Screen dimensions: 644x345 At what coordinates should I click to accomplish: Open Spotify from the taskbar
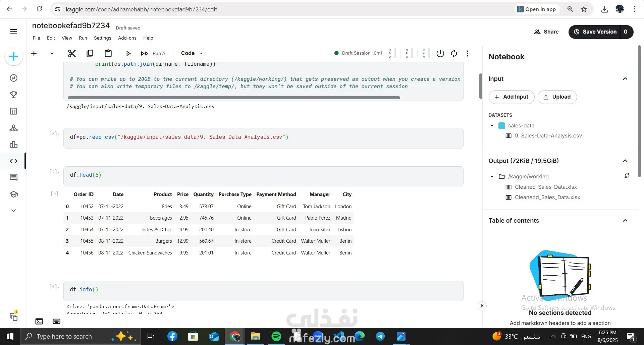276,337
